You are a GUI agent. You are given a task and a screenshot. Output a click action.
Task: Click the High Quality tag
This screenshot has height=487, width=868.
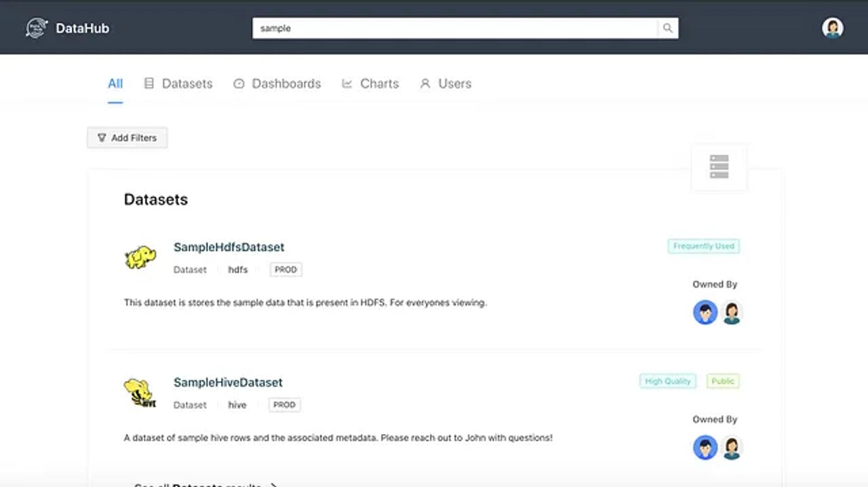(x=668, y=381)
